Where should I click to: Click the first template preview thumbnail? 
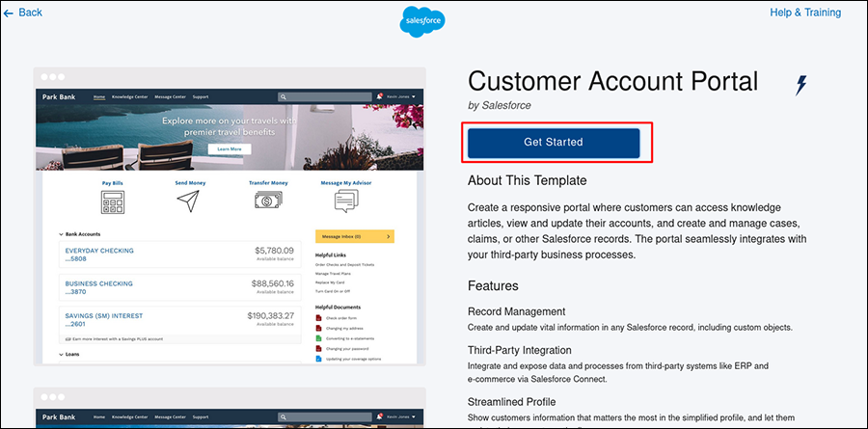230,217
